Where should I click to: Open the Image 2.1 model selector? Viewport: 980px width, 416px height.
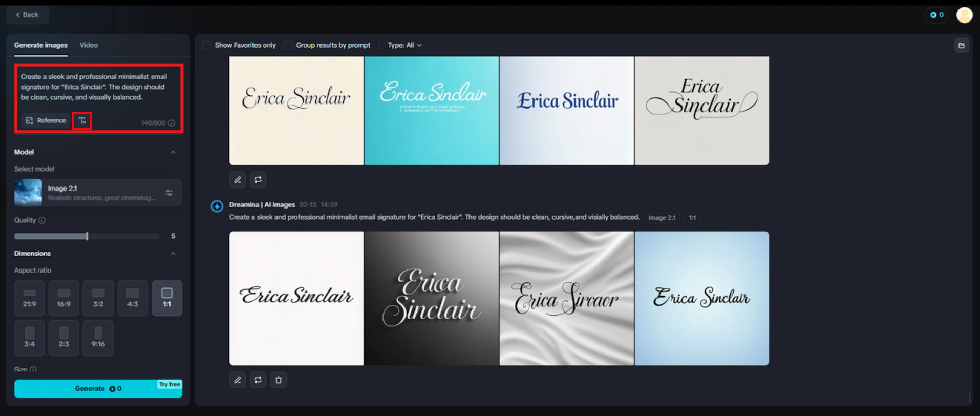(x=98, y=193)
